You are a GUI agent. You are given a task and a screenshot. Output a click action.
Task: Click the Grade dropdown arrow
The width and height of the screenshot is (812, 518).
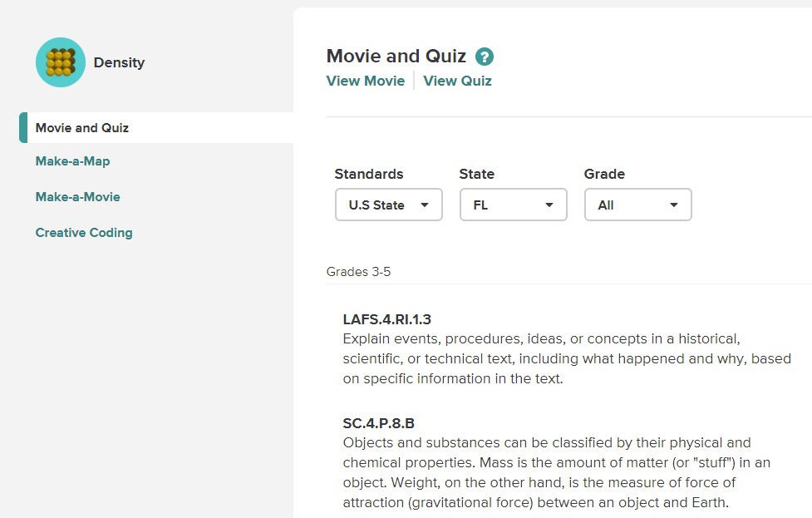(674, 205)
